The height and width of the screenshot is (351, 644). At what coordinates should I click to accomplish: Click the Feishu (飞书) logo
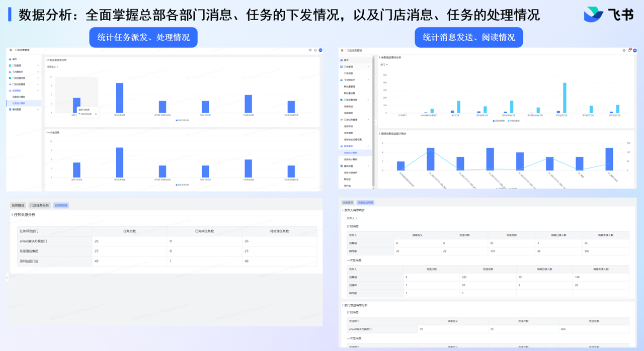coord(608,15)
